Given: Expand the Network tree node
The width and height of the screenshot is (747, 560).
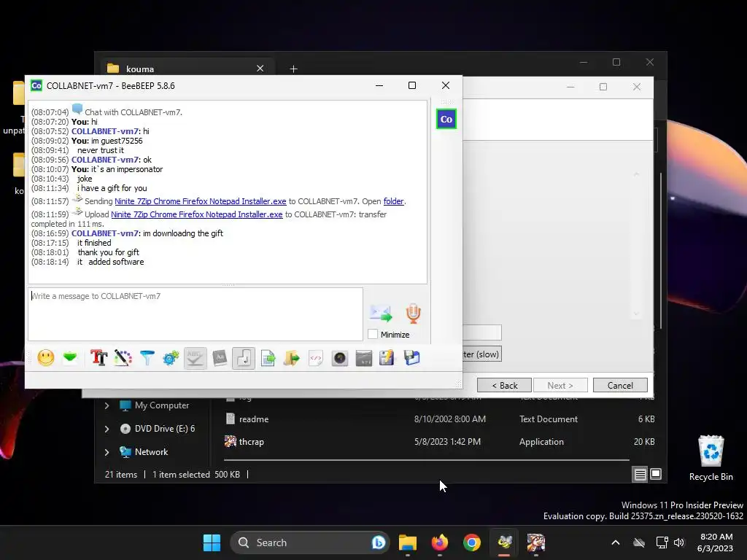Looking at the screenshot, I should coord(107,452).
